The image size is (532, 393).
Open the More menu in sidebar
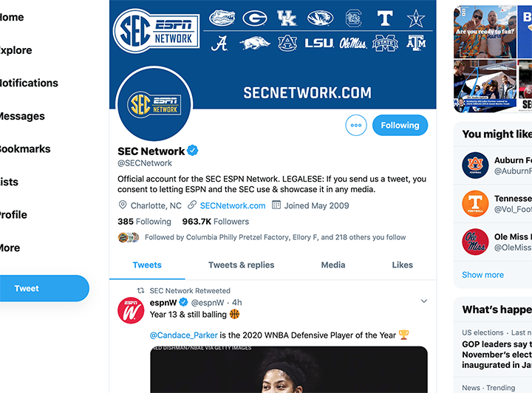click(x=9, y=248)
